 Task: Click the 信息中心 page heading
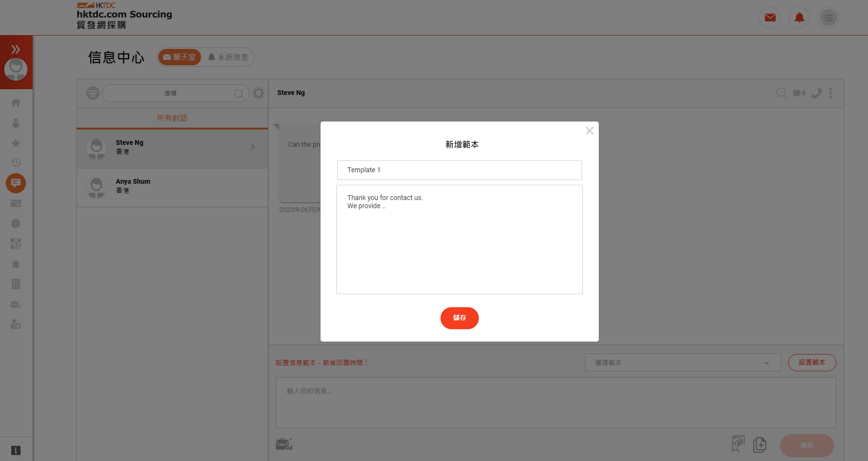116,58
